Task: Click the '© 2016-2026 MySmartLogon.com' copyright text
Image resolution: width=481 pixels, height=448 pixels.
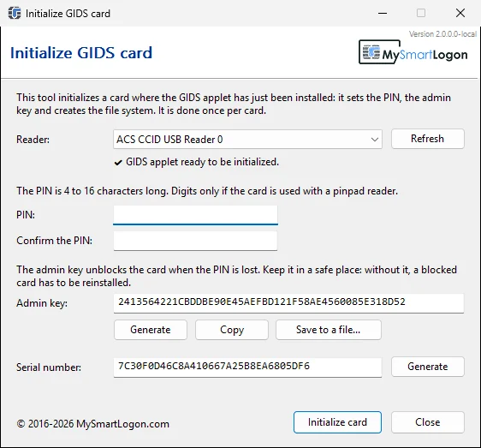Action: click(92, 424)
